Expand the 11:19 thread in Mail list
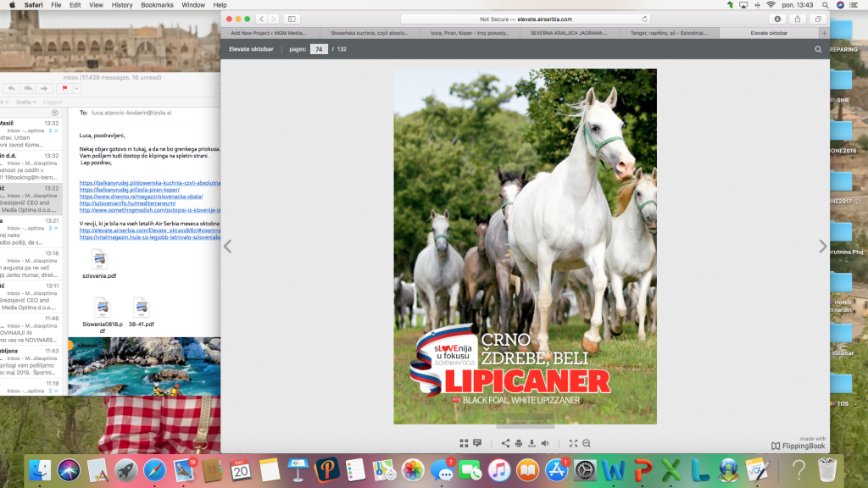The height and width of the screenshot is (488, 868). 53,391
